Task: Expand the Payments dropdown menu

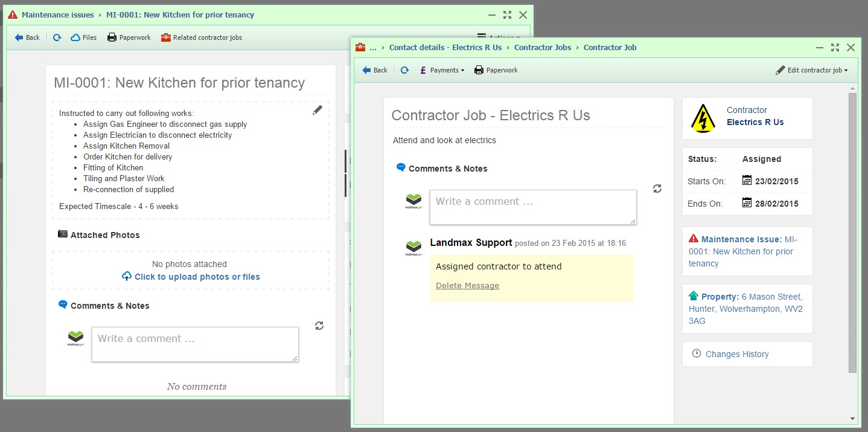Action: point(442,70)
